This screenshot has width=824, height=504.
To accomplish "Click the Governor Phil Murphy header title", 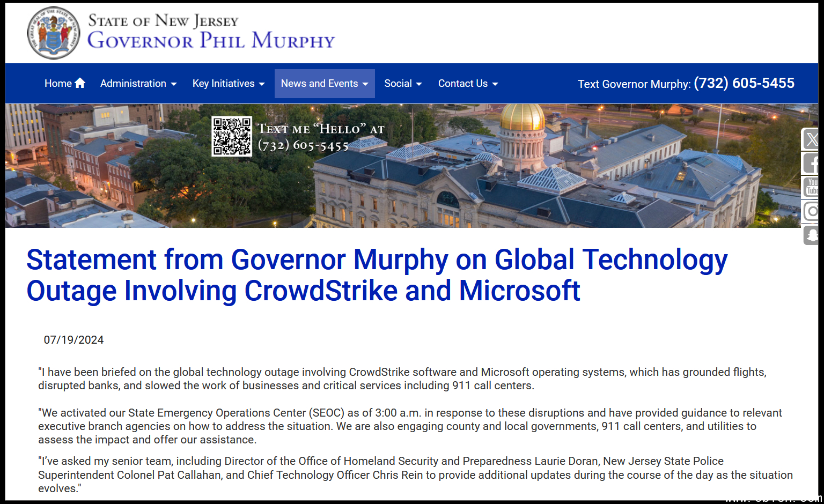I will (x=211, y=41).
